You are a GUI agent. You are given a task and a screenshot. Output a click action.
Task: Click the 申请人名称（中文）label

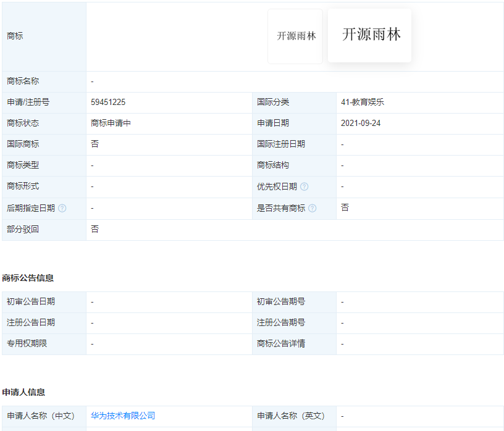coord(41,416)
